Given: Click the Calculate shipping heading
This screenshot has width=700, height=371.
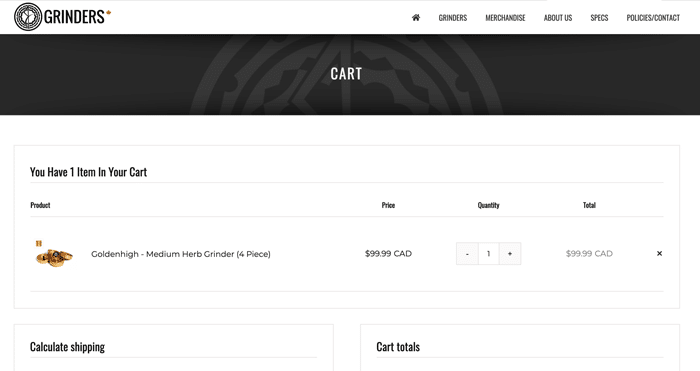Looking at the screenshot, I should point(67,347).
